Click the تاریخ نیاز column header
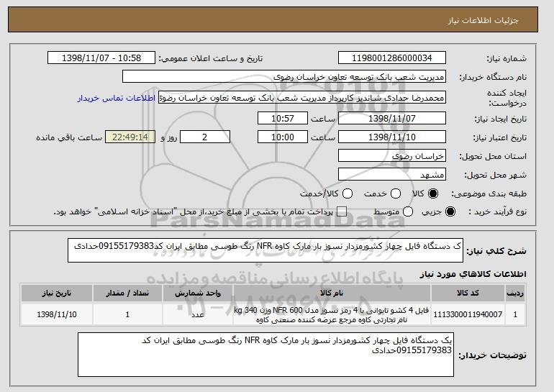 coord(57,293)
